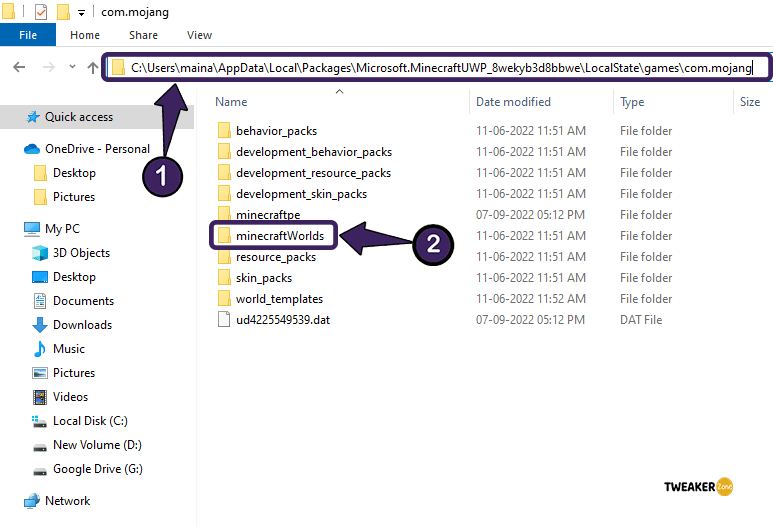Click the Local Disk (C:) drive icon
The image size is (773, 527).
click(x=40, y=421)
